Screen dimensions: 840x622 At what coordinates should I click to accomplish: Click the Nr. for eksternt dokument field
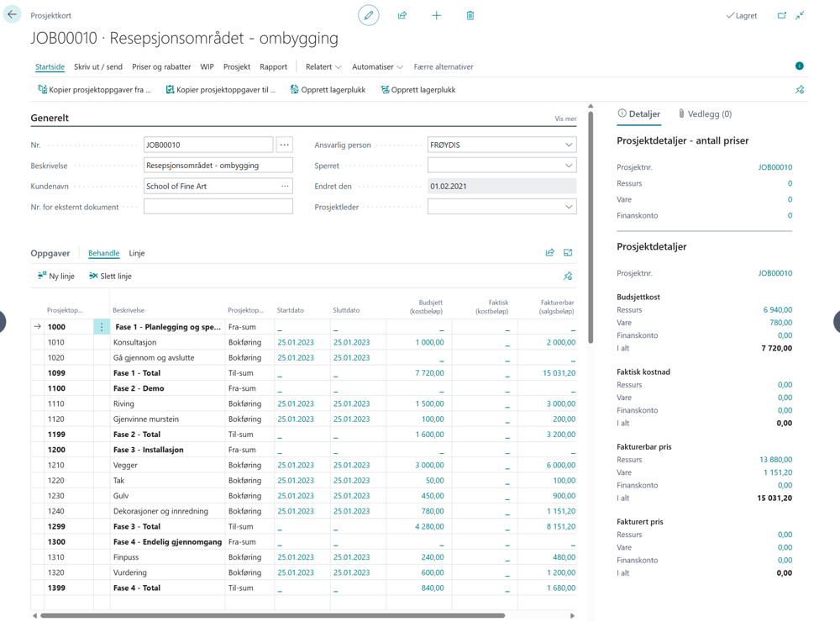tap(218, 207)
